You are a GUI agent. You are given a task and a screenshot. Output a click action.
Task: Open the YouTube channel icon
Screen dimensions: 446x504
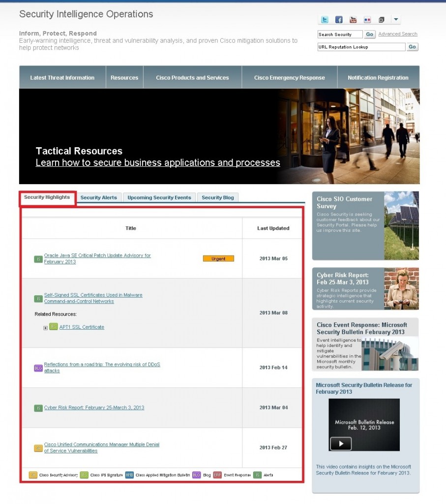pos(353,20)
